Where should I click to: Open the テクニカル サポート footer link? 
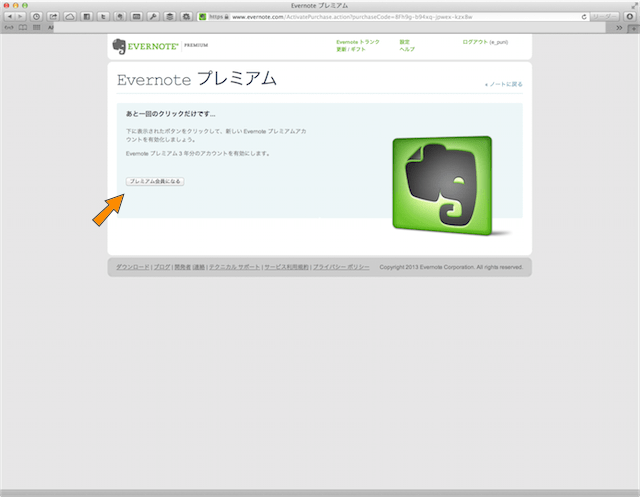point(234,267)
